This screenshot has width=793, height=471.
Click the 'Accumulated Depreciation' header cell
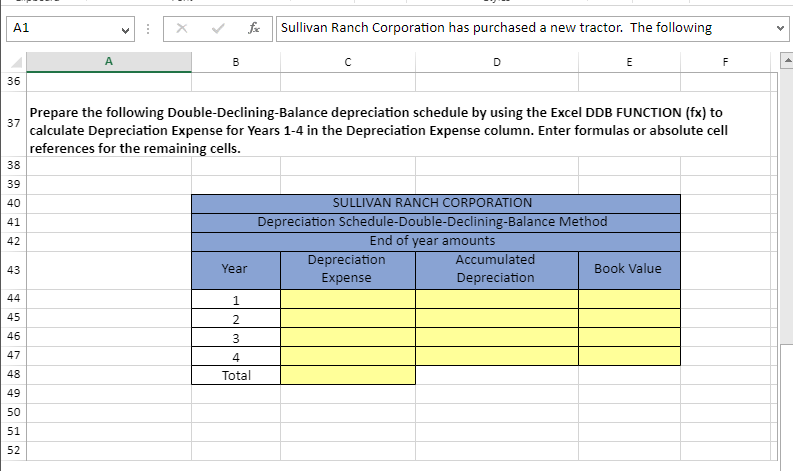pyautogui.click(x=497, y=270)
